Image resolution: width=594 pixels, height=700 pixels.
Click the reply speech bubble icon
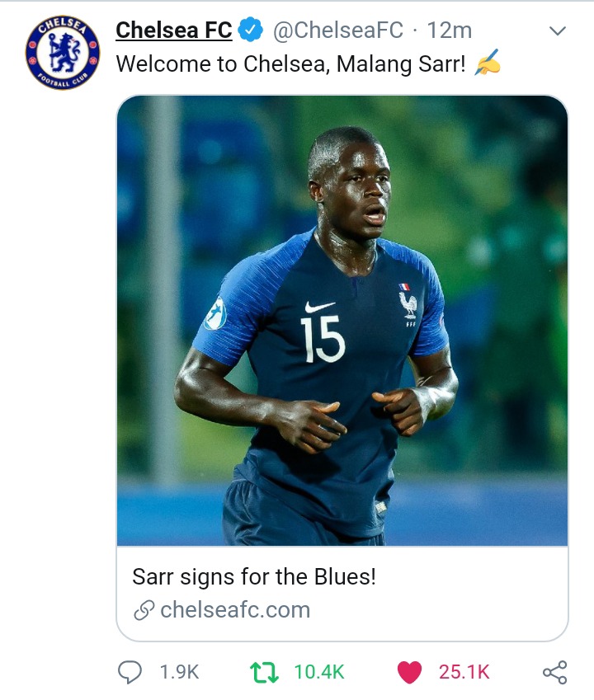pos(130,672)
